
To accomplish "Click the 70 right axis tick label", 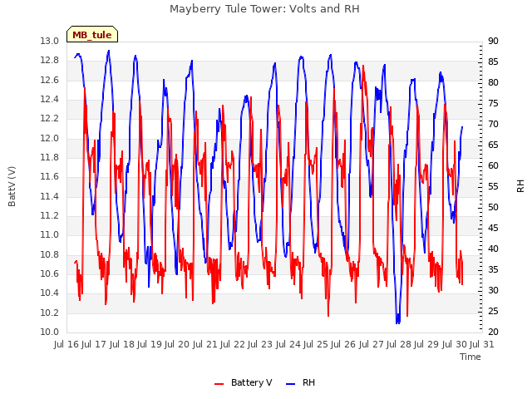I will pyautogui.click(x=493, y=124).
